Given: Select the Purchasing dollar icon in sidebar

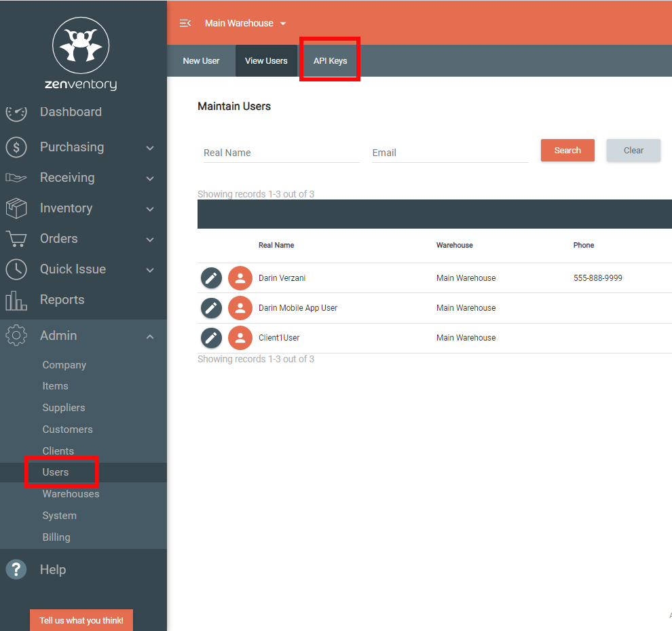Looking at the screenshot, I should point(16,147).
